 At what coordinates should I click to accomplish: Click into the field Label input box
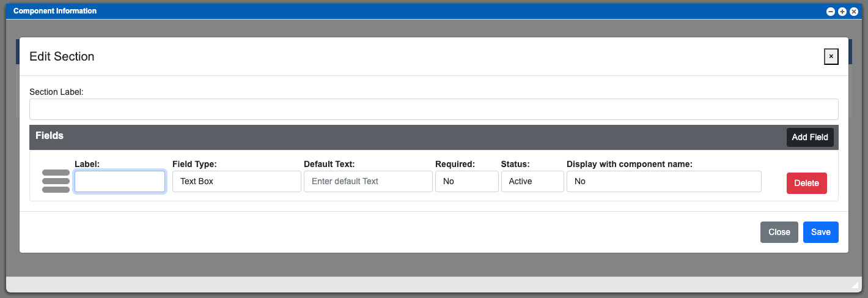[x=120, y=181]
